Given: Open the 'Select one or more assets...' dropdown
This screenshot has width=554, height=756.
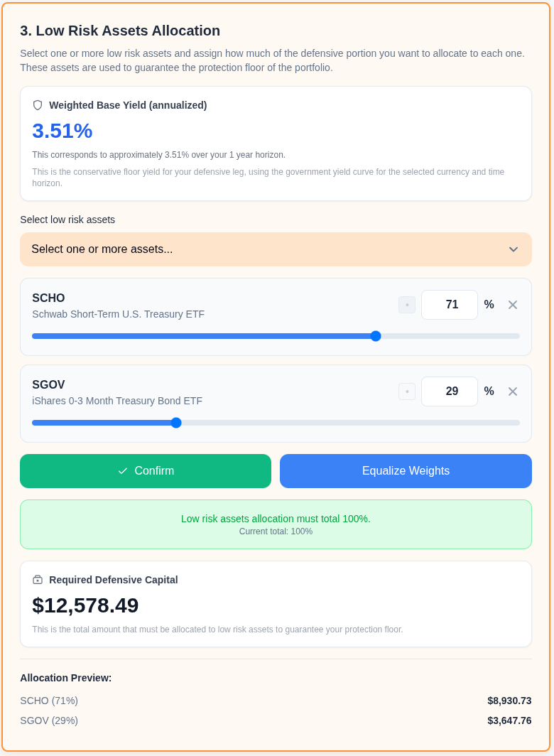Looking at the screenshot, I should (x=276, y=249).
